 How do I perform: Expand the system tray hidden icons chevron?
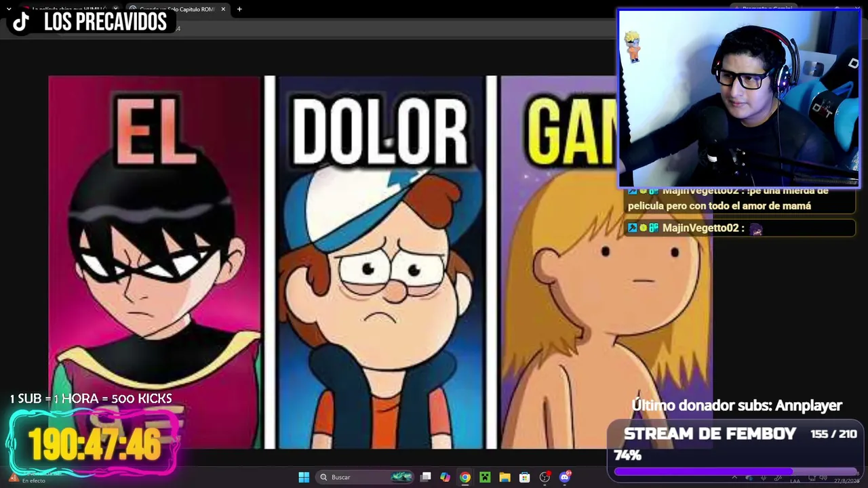(x=734, y=477)
